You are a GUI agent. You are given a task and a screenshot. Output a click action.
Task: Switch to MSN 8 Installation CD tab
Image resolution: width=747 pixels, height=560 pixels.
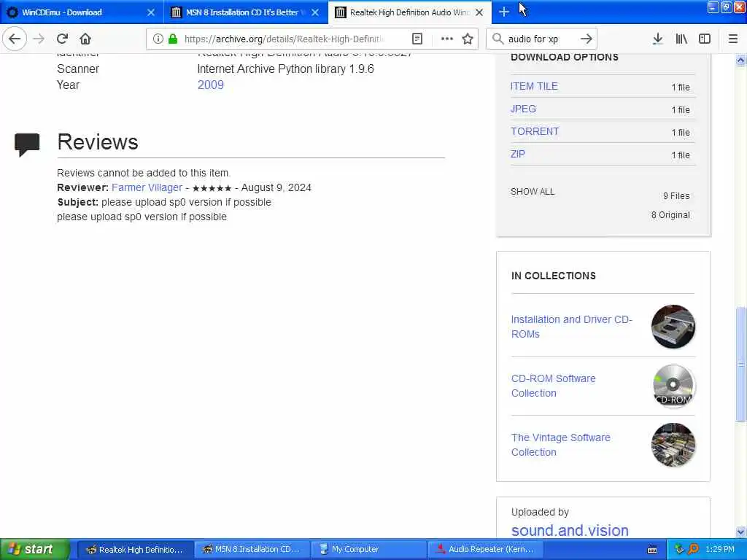pos(246,12)
